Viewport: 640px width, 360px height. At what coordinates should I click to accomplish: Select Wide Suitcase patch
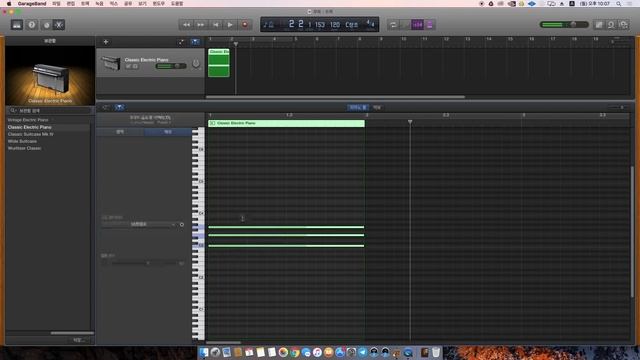[22, 141]
